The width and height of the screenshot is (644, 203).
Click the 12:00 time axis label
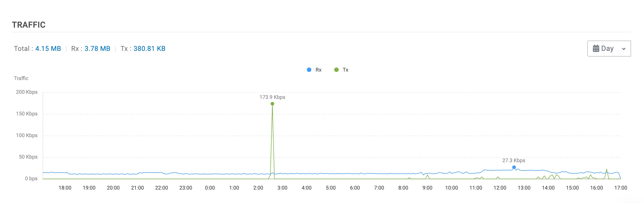click(500, 188)
